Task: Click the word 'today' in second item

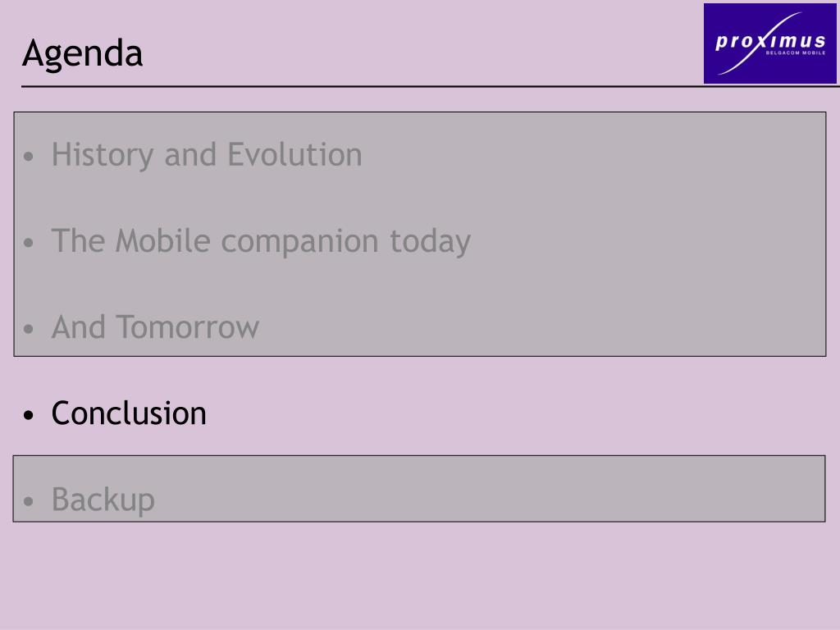Action: click(430, 242)
